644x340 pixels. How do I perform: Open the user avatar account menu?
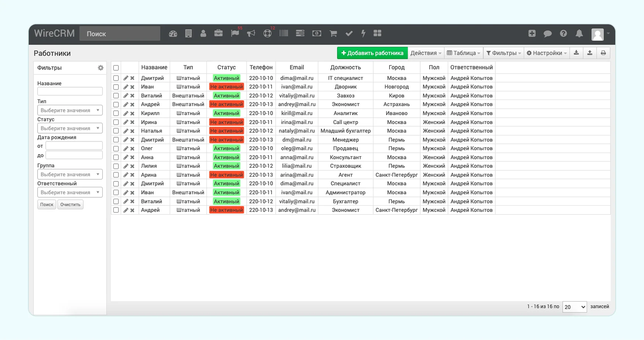[x=600, y=34]
